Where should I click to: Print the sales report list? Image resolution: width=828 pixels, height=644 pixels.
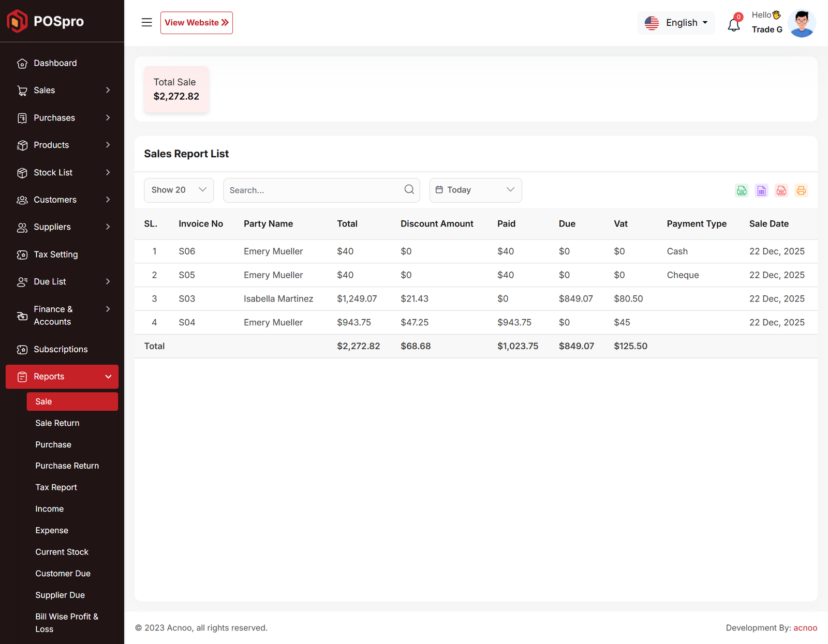pos(801,190)
